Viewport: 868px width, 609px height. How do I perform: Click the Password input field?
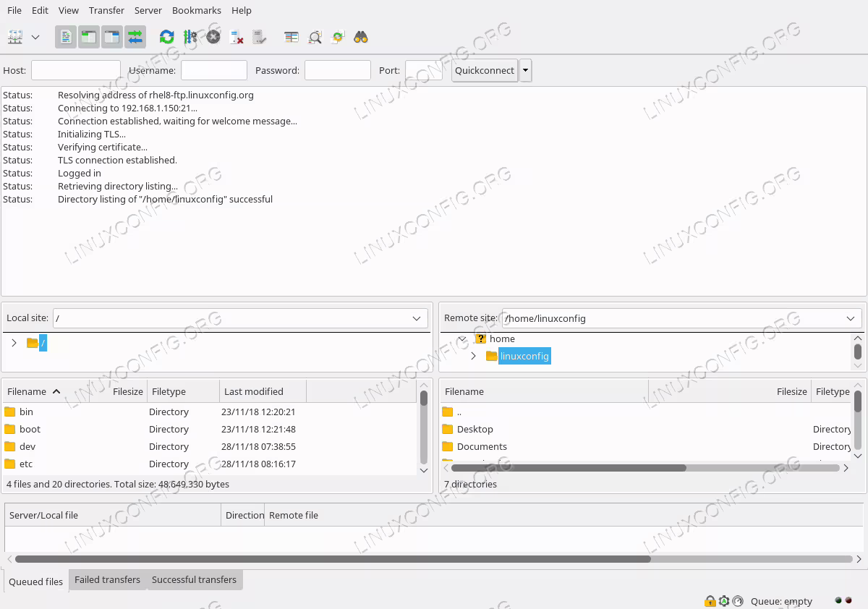coord(338,70)
